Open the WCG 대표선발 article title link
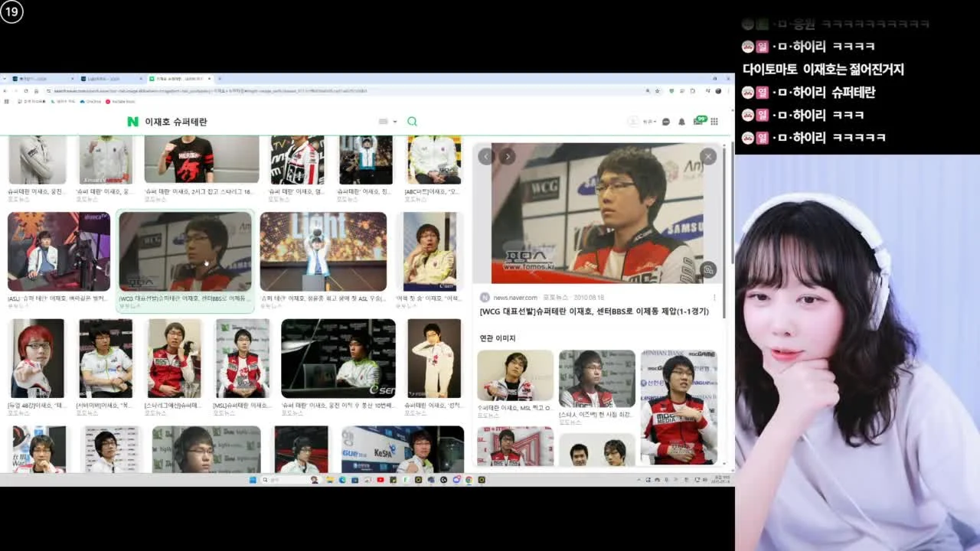Viewport: 980px width, 551px height. (x=594, y=311)
